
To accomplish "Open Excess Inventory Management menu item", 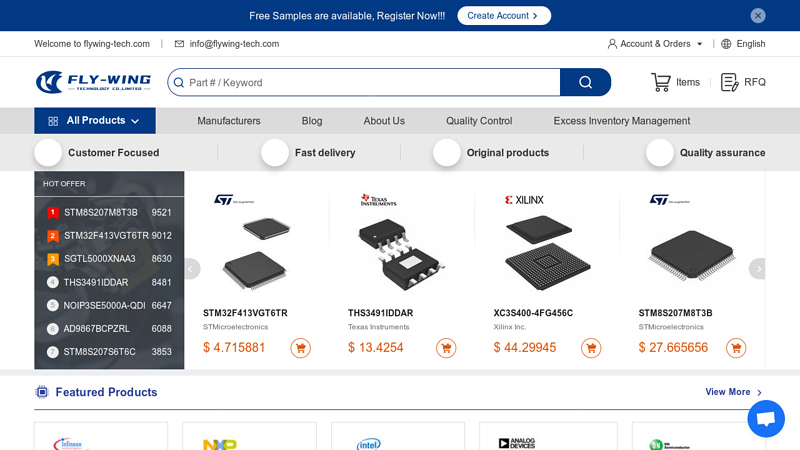I will pos(621,121).
